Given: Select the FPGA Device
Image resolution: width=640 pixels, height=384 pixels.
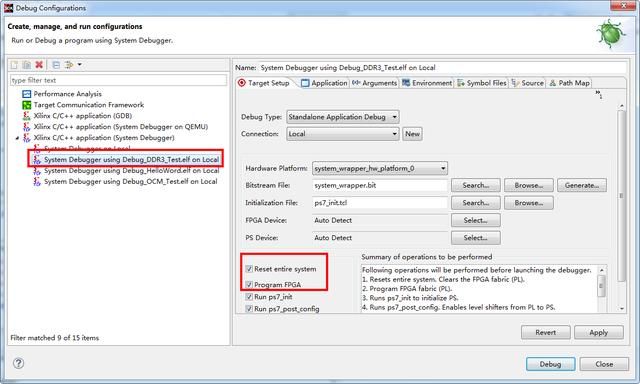Looking at the screenshot, I should click(476, 220).
